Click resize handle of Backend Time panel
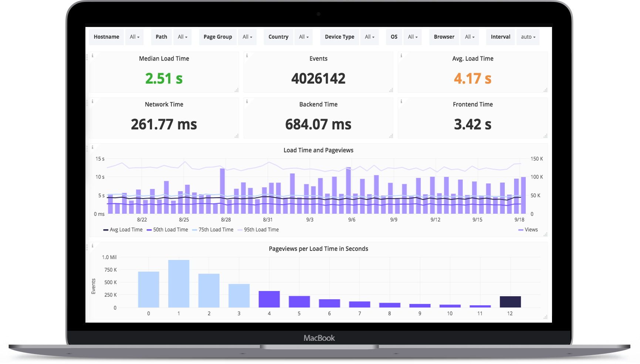Screen dimensions: 640x364 click(391, 136)
